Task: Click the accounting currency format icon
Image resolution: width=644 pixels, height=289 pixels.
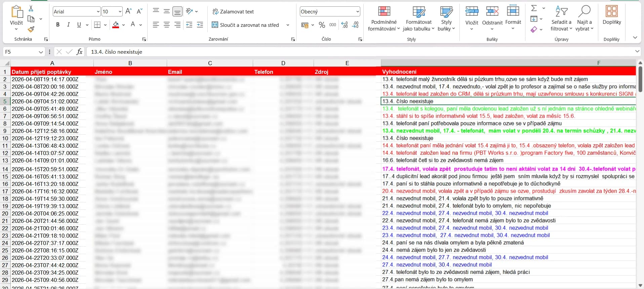Action: pos(305,25)
